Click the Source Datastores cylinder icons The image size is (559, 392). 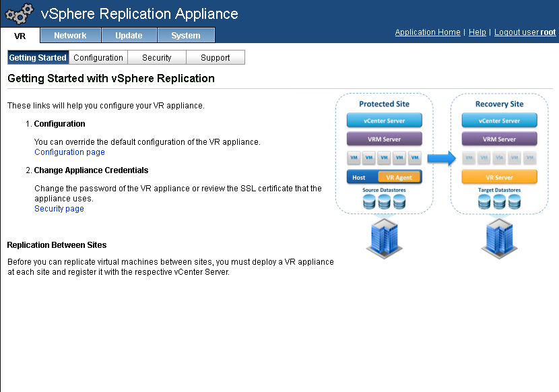tap(385, 201)
